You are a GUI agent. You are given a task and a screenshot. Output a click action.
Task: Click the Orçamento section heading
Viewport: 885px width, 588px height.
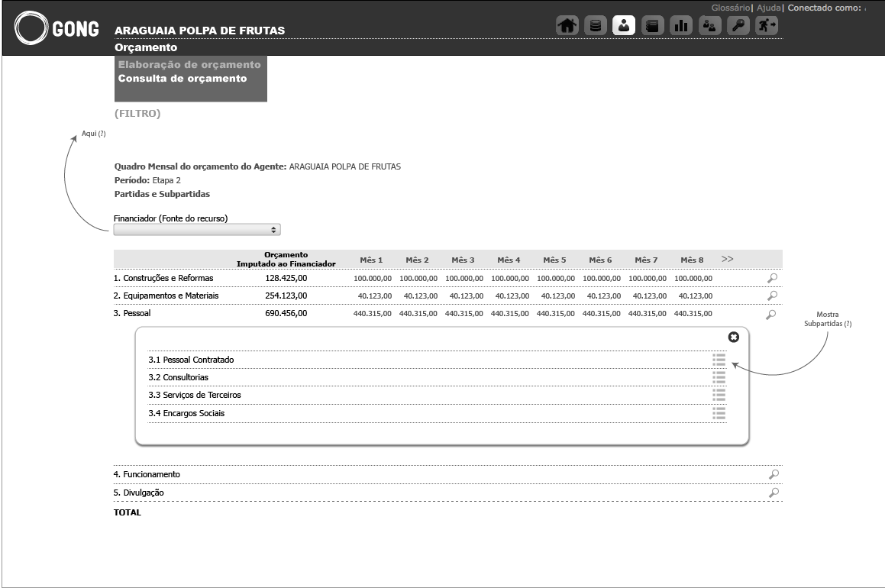pos(146,47)
